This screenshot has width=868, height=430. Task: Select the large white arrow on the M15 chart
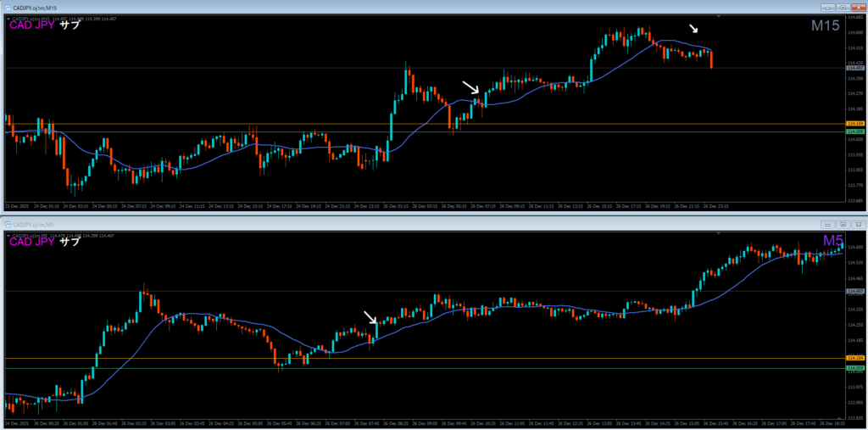470,87
